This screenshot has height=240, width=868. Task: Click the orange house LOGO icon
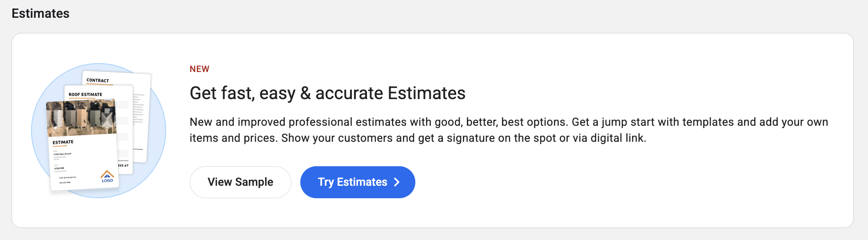click(107, 176)
